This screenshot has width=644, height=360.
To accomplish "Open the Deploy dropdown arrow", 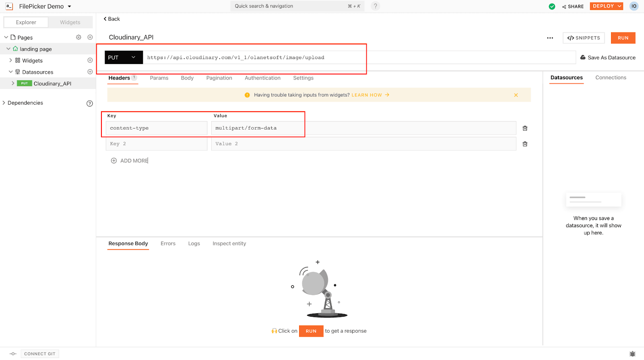I will click(x=619, y=6).
